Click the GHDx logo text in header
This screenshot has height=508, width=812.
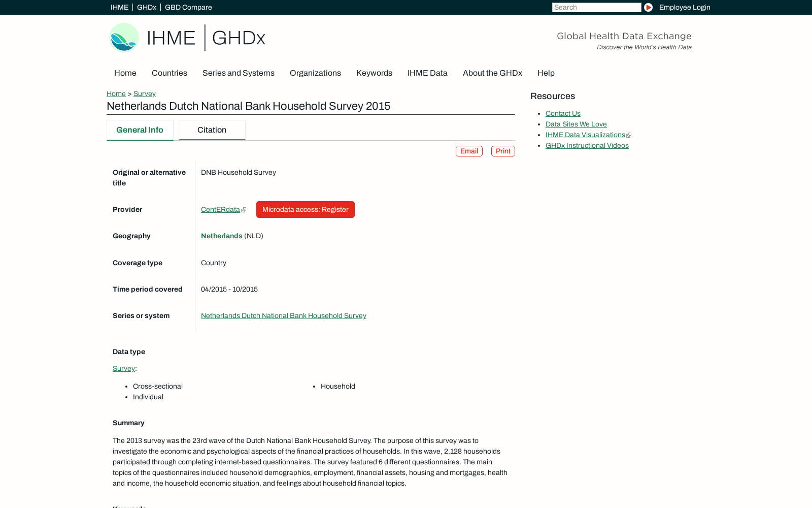click(239, 38)
